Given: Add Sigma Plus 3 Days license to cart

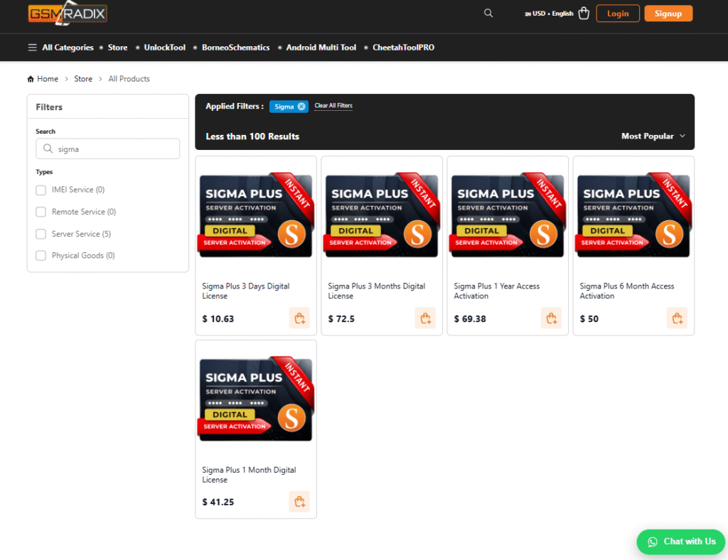Looking at the screenshot, I should [299, 318].
